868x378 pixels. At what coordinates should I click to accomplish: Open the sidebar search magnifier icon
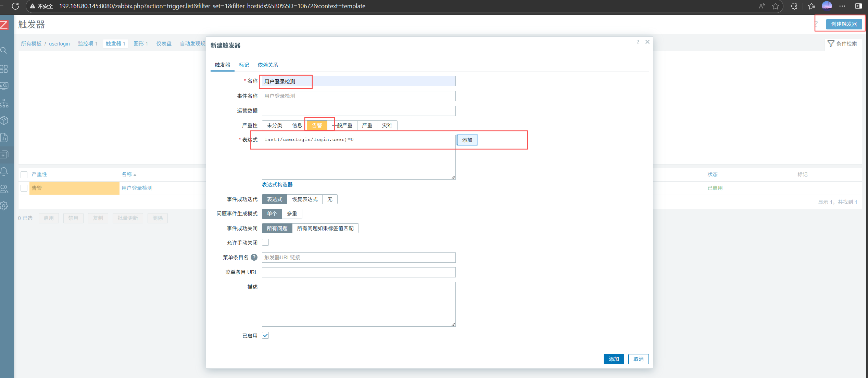pos(4,51)
